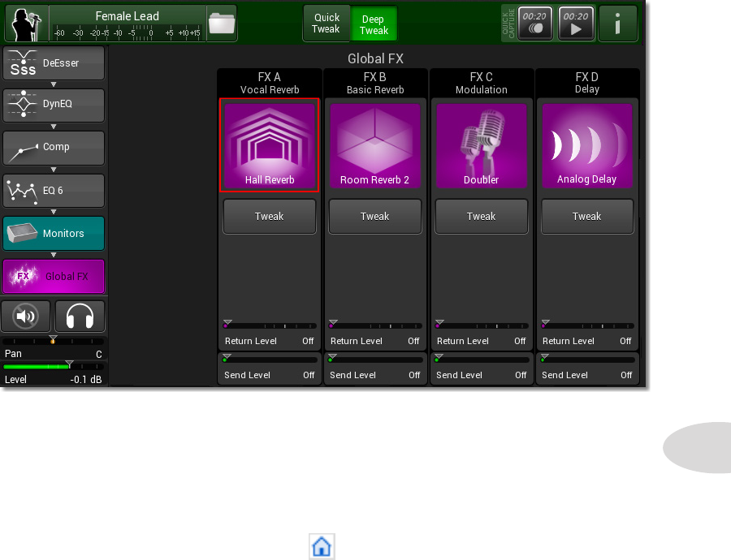Image resolution: width=731 pixels, height=560 pixels.
Task: Open the EQ 6 block
Action: pyautogui.click(x=54, y=191)
